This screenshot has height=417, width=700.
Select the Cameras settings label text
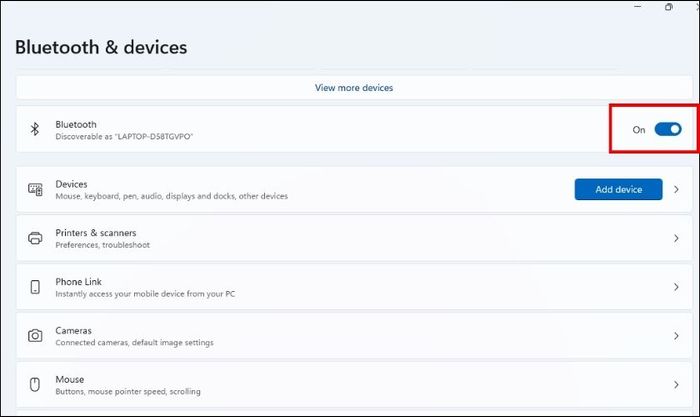coord(73,331)
